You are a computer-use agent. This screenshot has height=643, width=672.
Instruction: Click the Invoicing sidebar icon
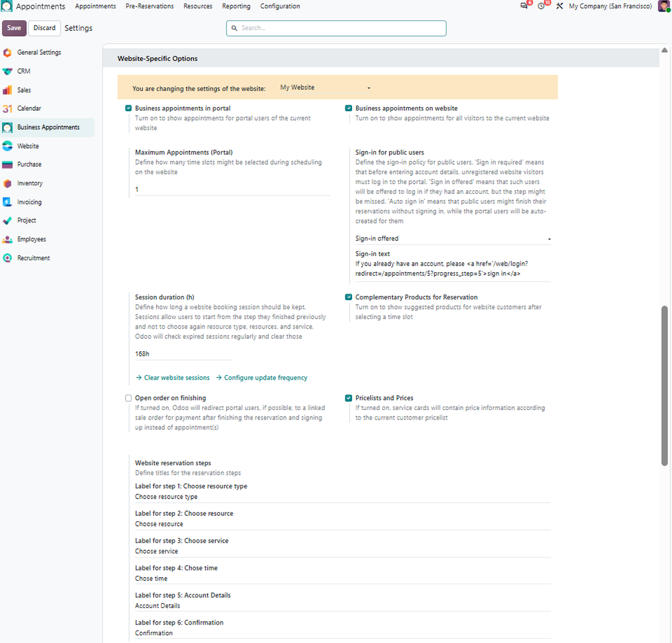click(7, 202)
